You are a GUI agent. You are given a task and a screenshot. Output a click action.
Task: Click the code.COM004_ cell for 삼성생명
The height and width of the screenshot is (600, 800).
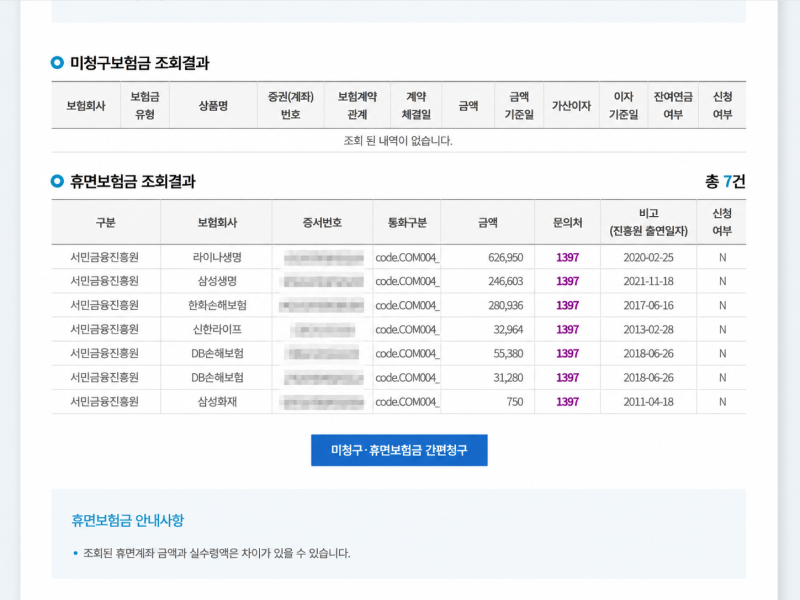(407, 281)
